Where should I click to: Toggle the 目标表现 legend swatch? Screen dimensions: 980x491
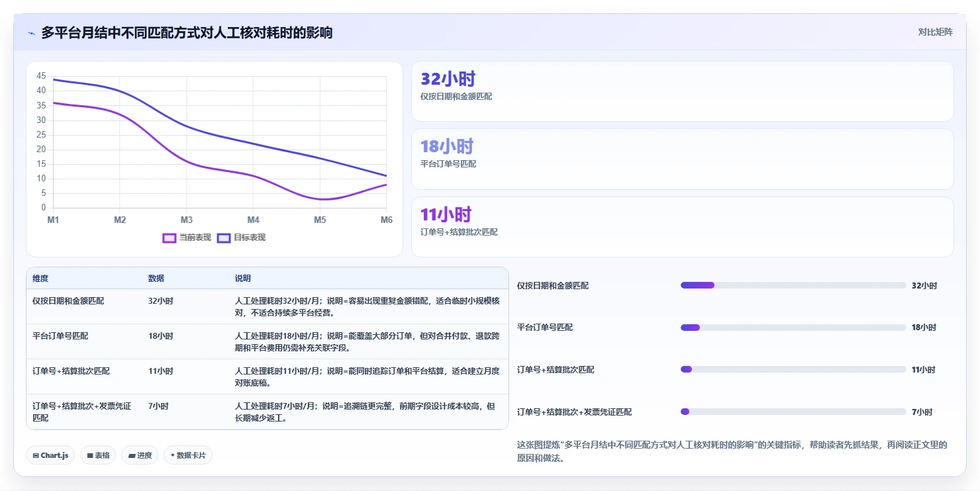(x=224, y=238)
